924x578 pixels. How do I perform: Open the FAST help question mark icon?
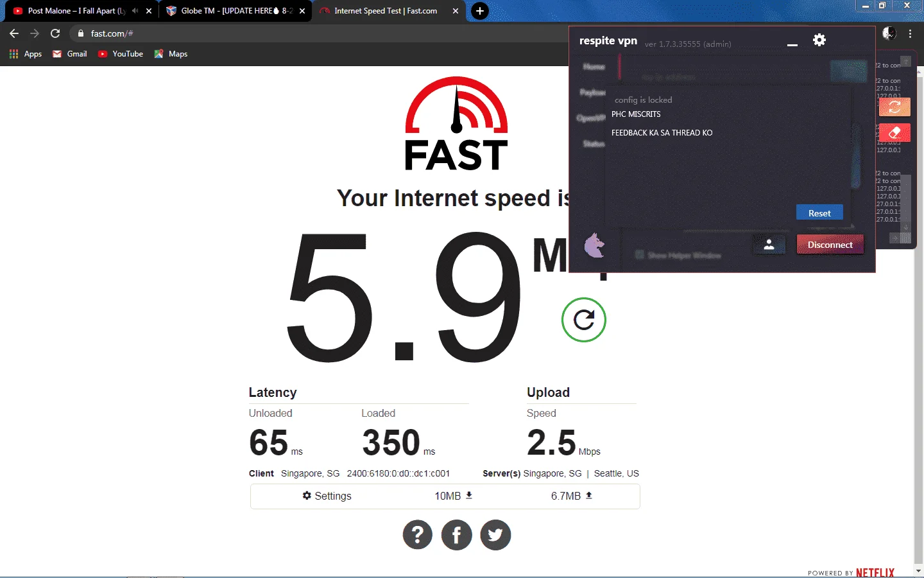[418, 534]
